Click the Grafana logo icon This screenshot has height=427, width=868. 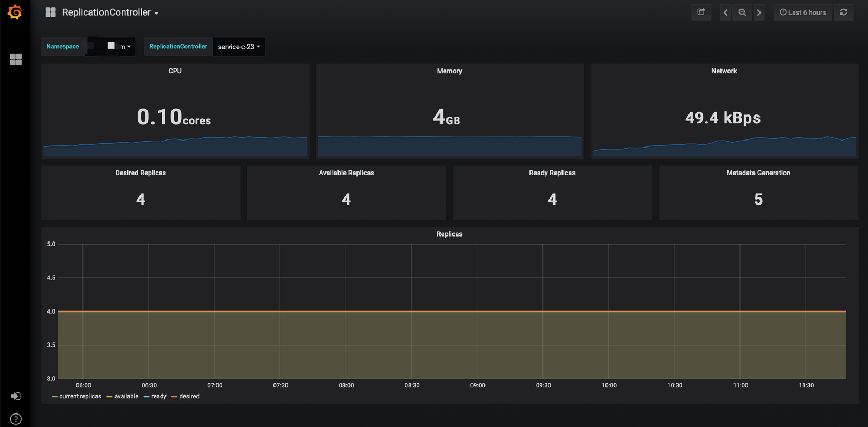click(x=15, y=12)
